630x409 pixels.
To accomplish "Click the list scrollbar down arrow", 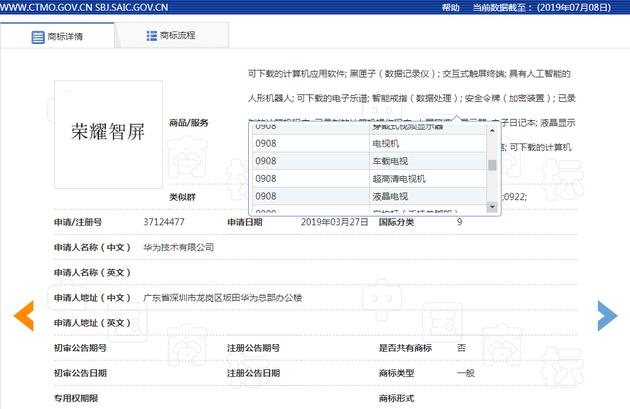I will pos(492,206).
